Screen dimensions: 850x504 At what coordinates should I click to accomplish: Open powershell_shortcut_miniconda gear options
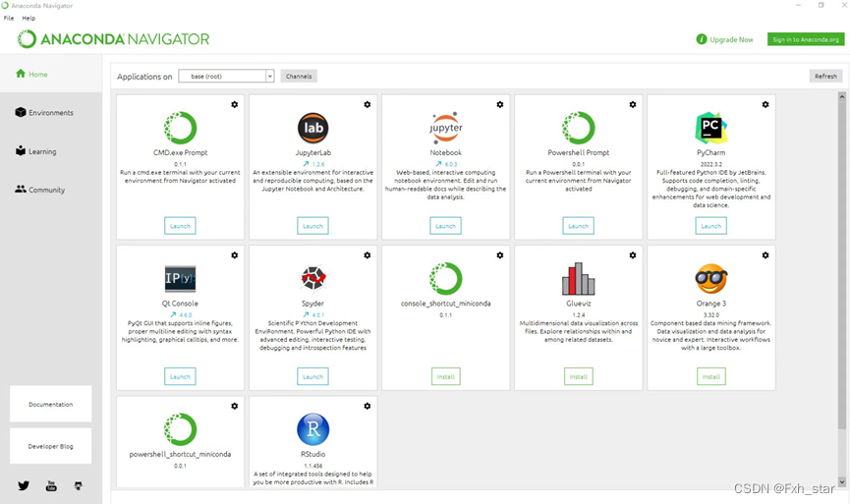234,406
